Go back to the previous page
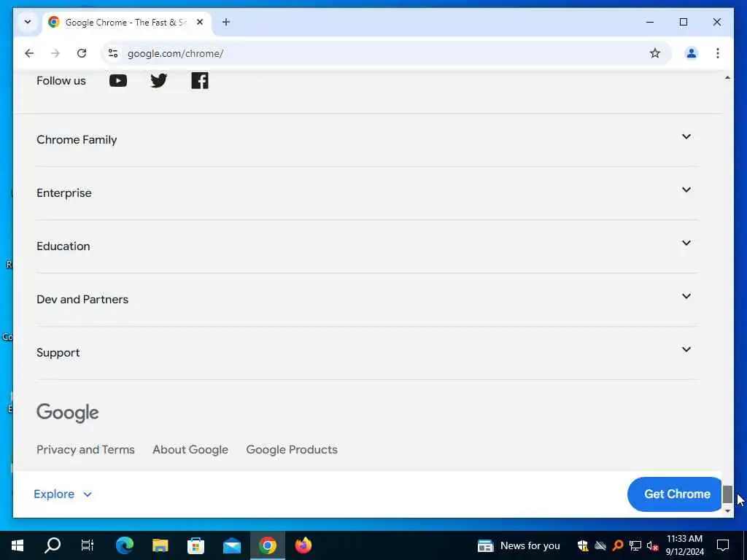This screenshot has height=560, width=747. pos(29,53)
